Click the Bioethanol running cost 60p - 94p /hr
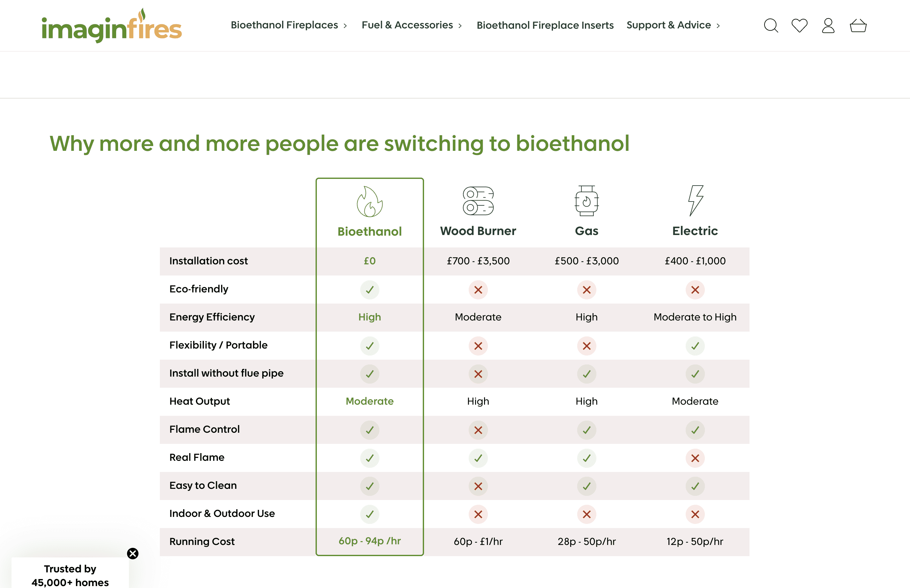Screen dimensions: 910x588 tap(369, 541)
